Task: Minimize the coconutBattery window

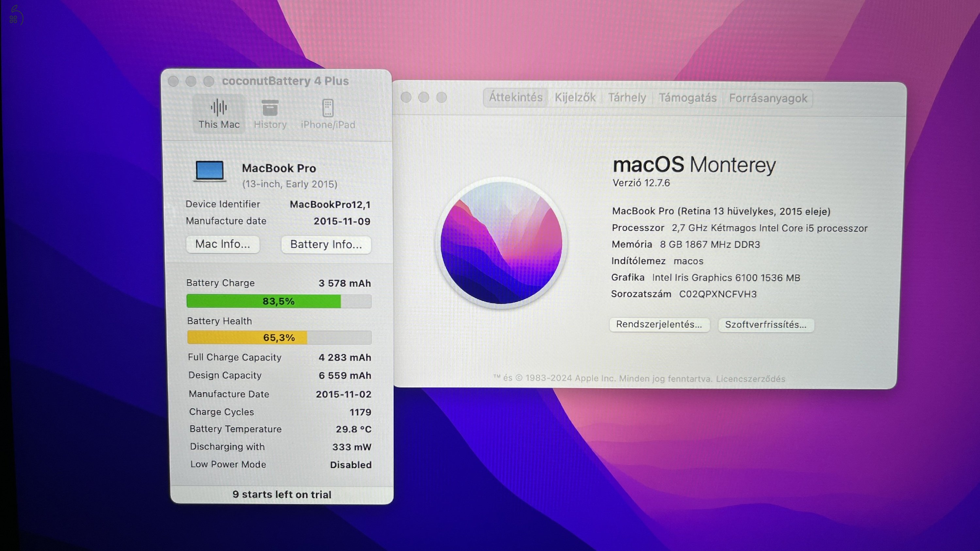Action: coord(191,81)
